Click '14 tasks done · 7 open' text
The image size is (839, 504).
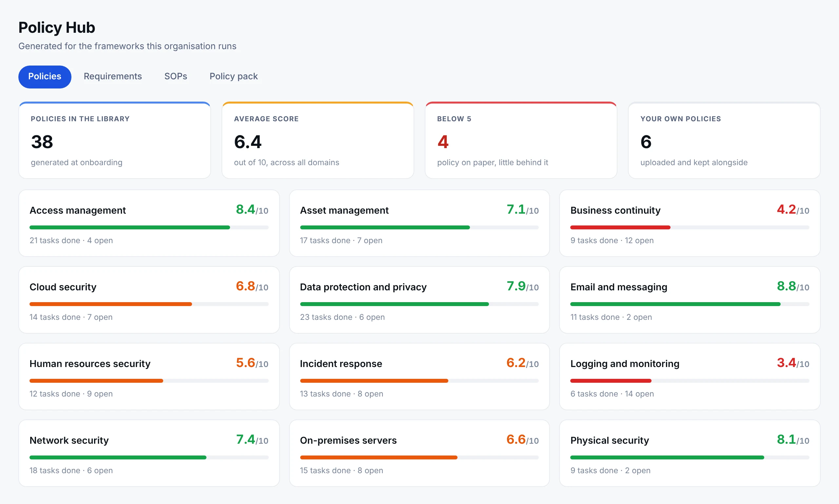(71, 317)
